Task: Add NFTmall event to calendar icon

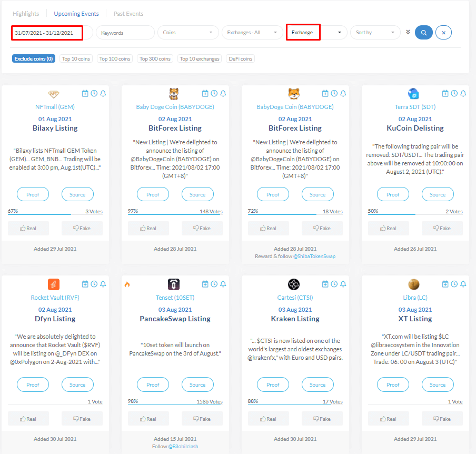Action: [85, 94]
